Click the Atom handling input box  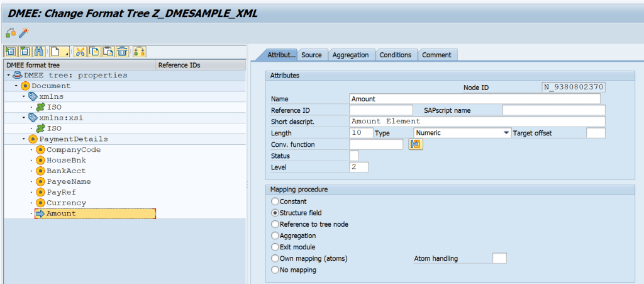tap(499, 259)
